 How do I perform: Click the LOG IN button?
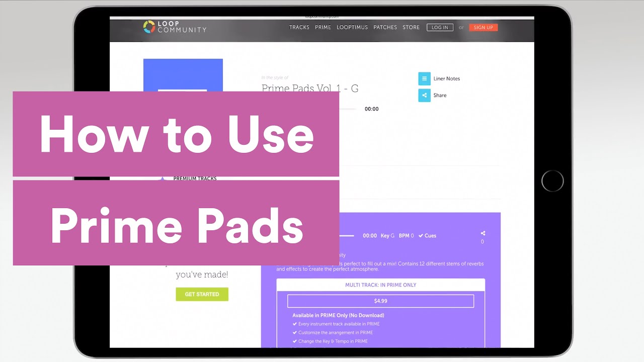tap(440, 28)
